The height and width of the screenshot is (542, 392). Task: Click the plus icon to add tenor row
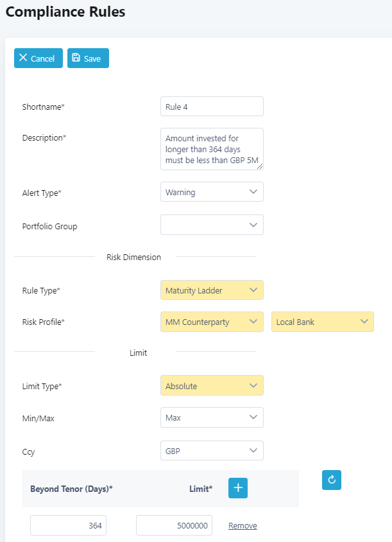tap(238, 488)
